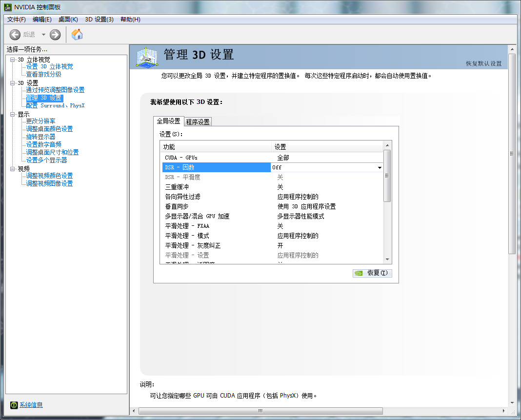
Task: Open the 桌面(K) menu
Action: [68, 20]
